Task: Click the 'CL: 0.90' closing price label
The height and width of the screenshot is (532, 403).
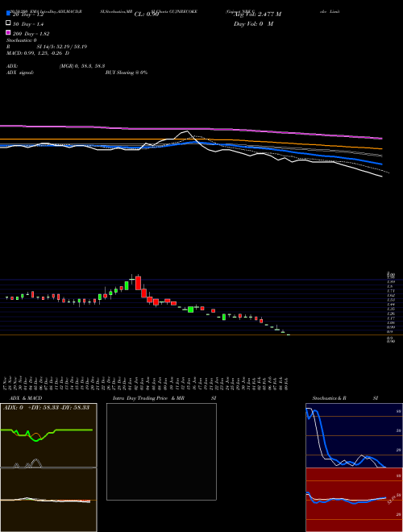Action: [x=147, y=15]
